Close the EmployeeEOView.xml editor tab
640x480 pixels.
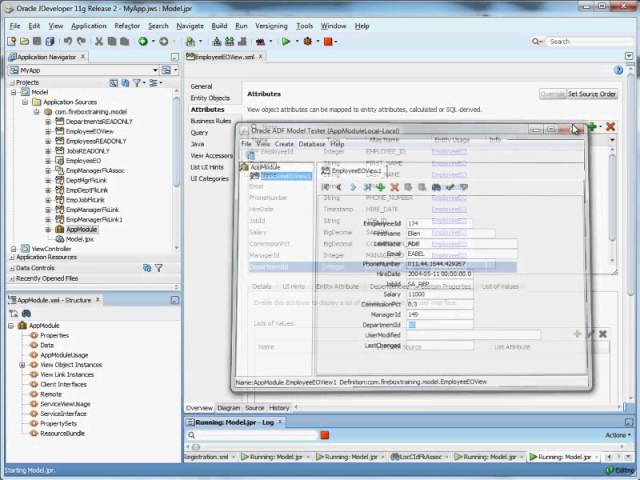(x=261, y=57)
